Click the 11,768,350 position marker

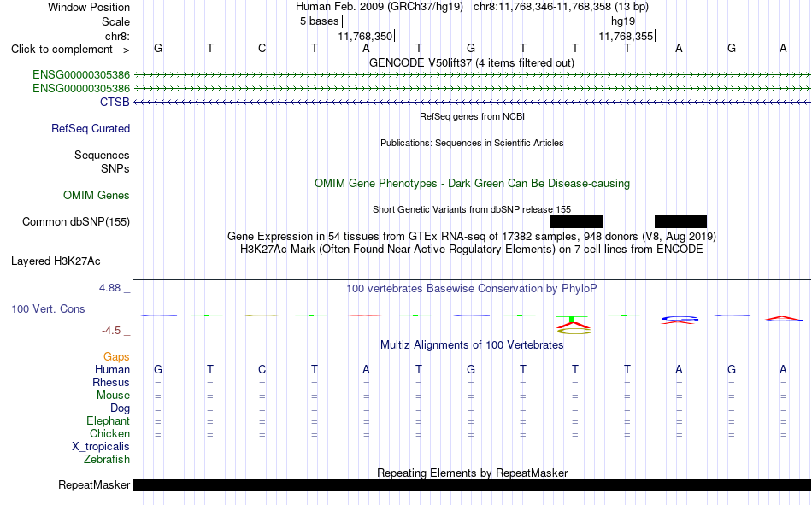tap(366, 36)
